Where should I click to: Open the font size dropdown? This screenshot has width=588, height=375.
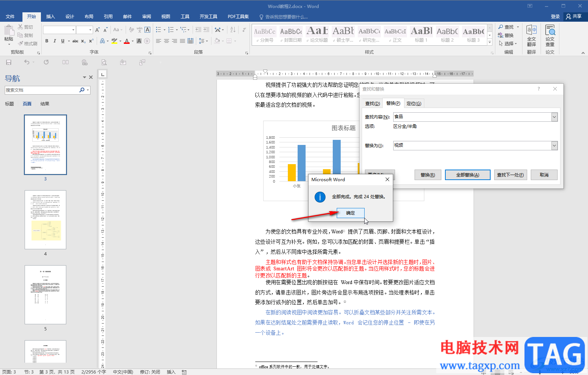click(x=90, y=30)
